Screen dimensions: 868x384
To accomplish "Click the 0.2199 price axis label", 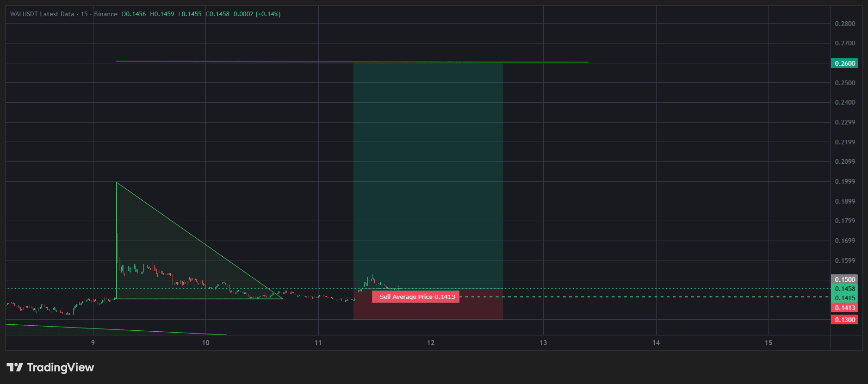I will point(845,142).
